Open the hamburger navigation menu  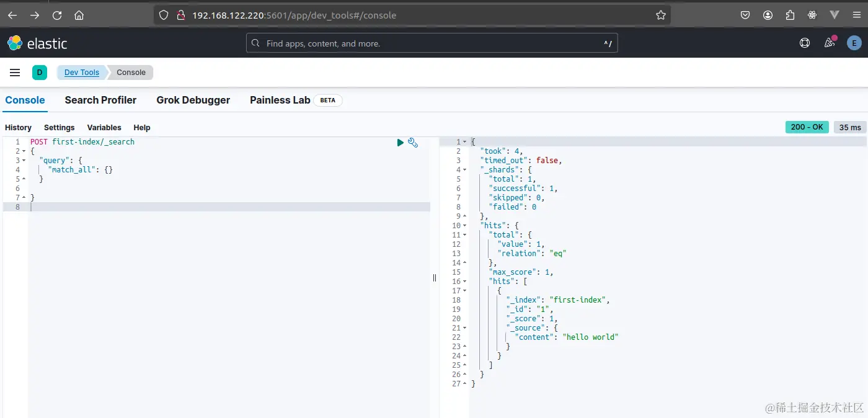(x=15, y=73)
